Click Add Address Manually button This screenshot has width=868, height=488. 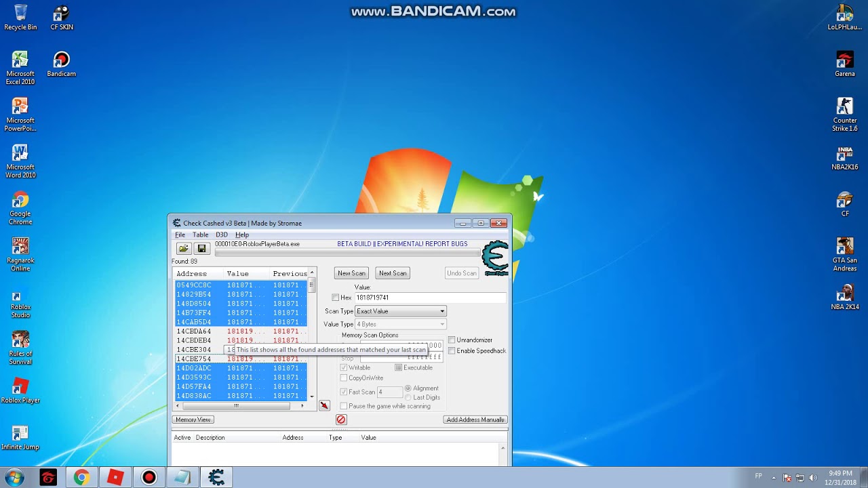tap(475, 420)
